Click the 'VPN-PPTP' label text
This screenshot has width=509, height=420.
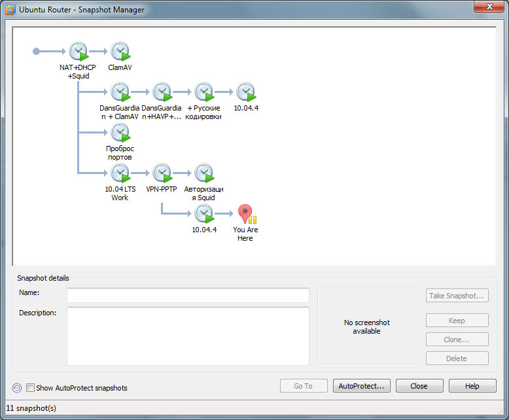(x=162, y=189)
